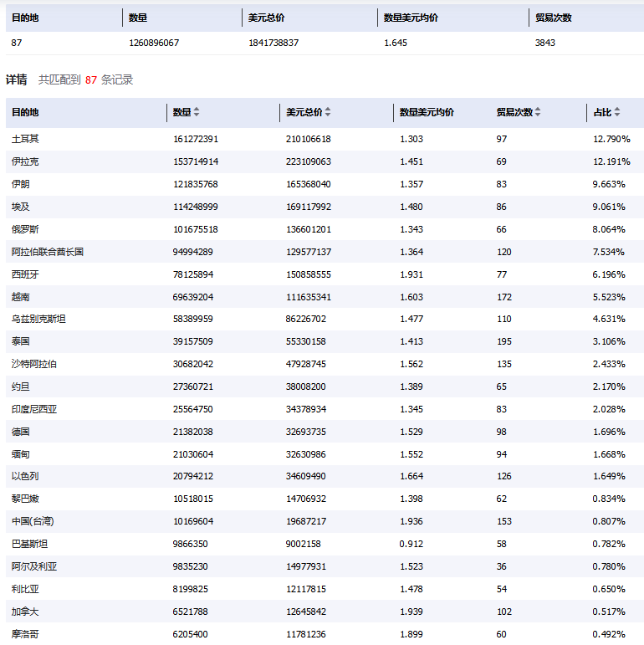Click the red 87 record count
The width and height of the screenshot is (644, 645).
click(x=91, y=80)
